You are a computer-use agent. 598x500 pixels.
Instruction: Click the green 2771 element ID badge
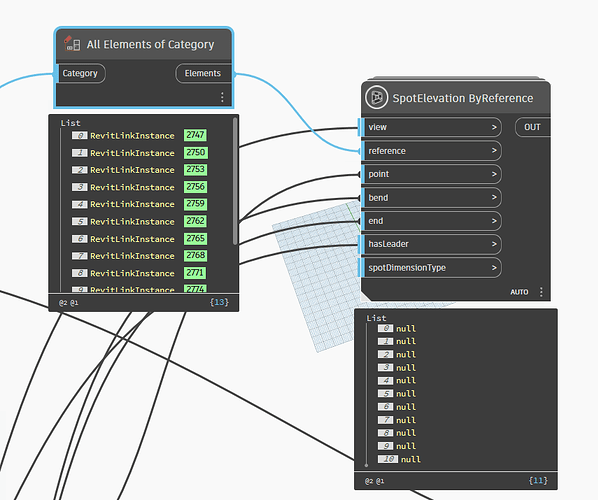(x=195, y=273)
